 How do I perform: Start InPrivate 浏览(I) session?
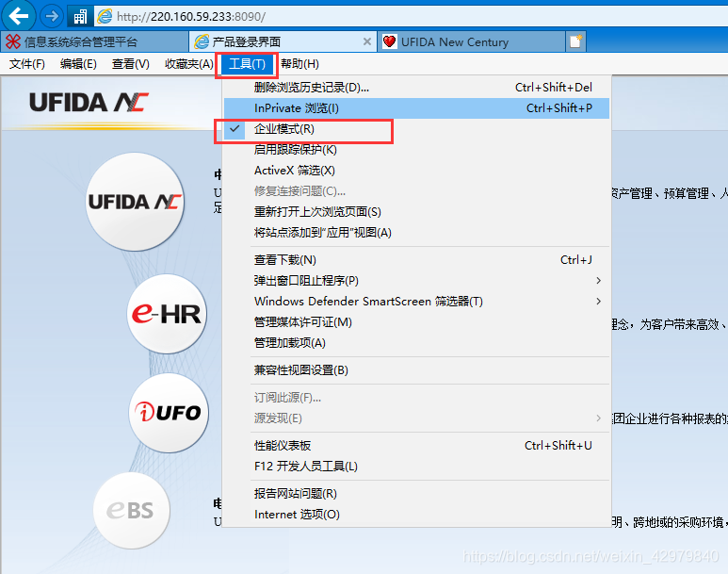416,108
